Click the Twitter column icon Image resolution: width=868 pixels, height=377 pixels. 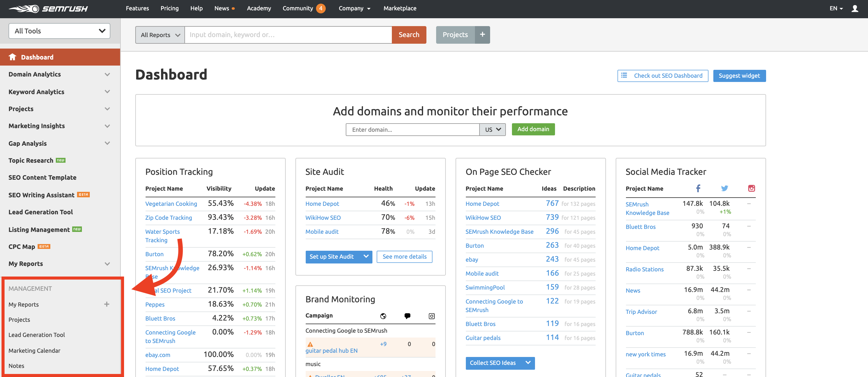pos(725,188)
